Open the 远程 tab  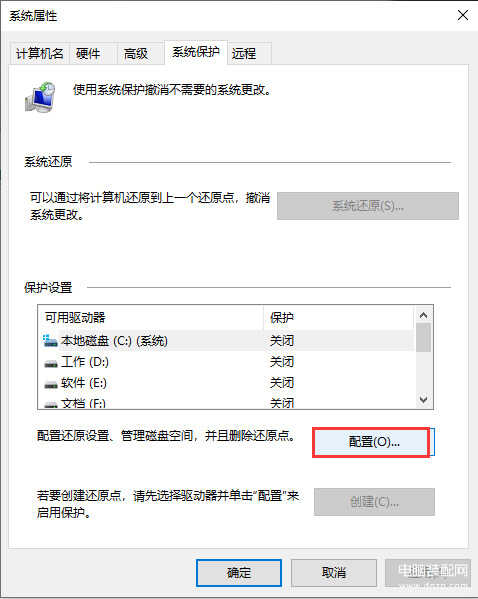coord(244,53)
